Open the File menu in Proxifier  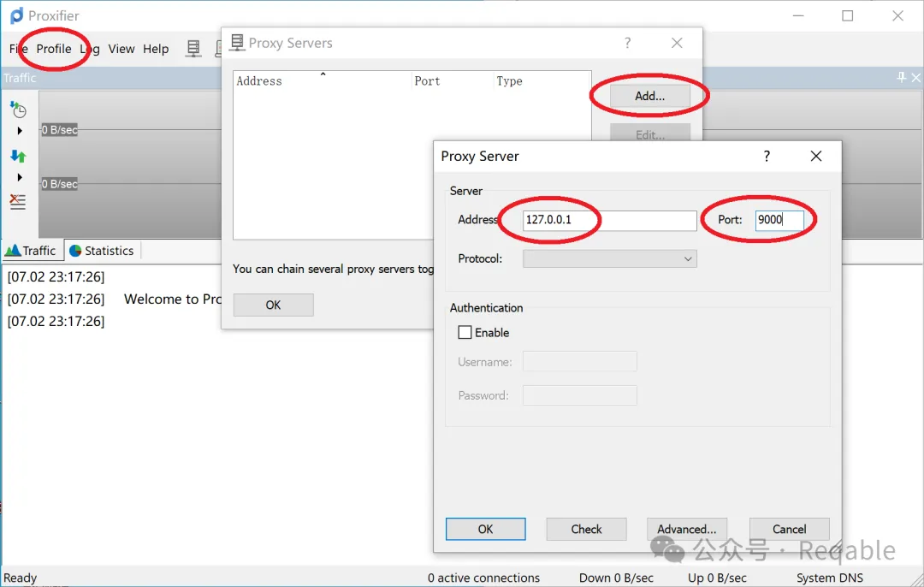pos(18,49)
